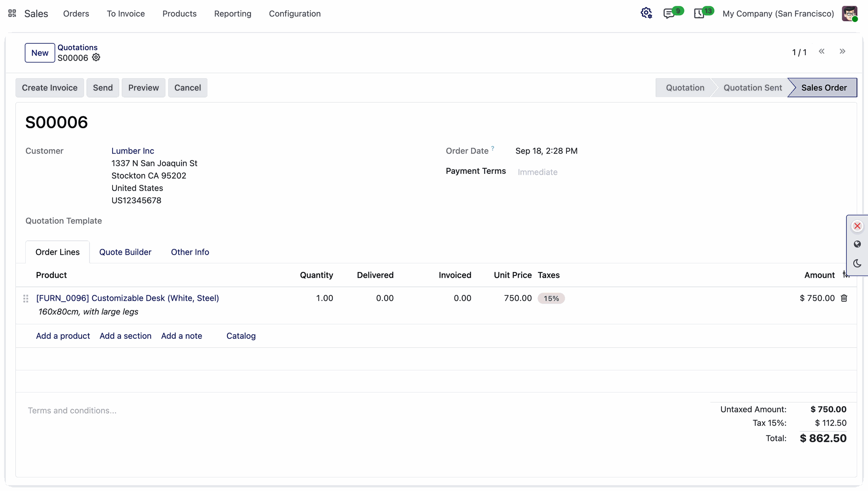Click the 15% tax tag
The height and width of the screenshot is (491, 868).
click(x=551, y=299)
